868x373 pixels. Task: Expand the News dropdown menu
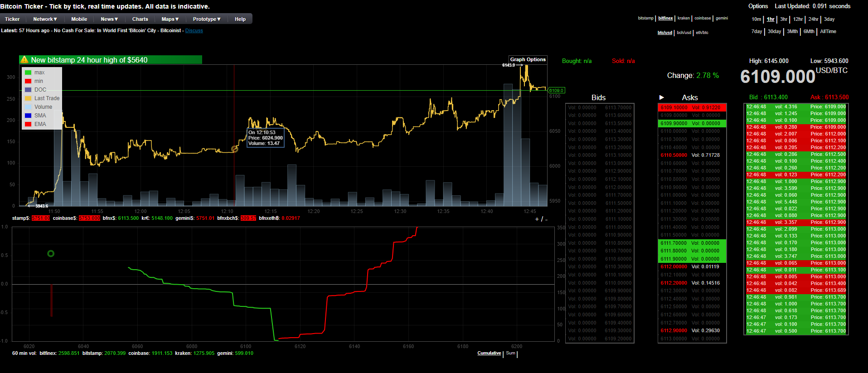click(x=109, y=19)
